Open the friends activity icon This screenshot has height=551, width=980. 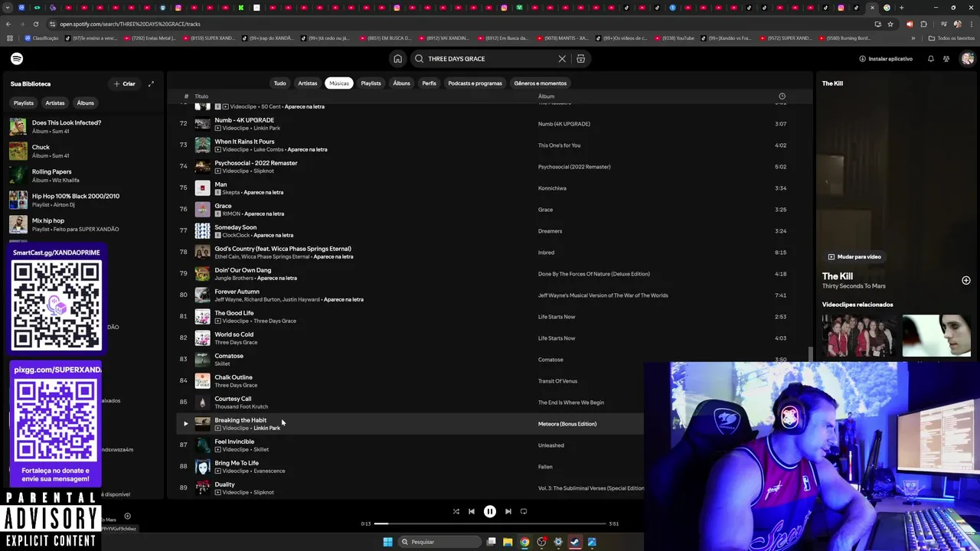click(x=946, y=59)
